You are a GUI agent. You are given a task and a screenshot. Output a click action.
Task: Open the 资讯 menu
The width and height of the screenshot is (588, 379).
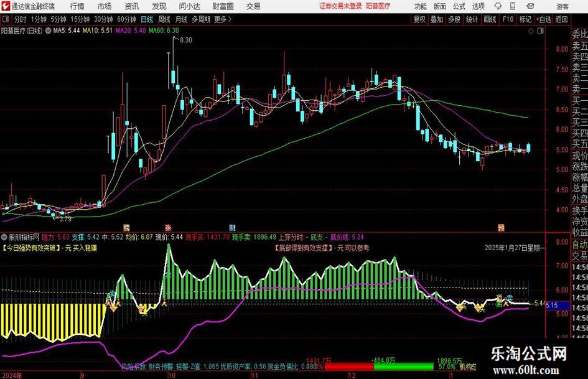point(132,6)
